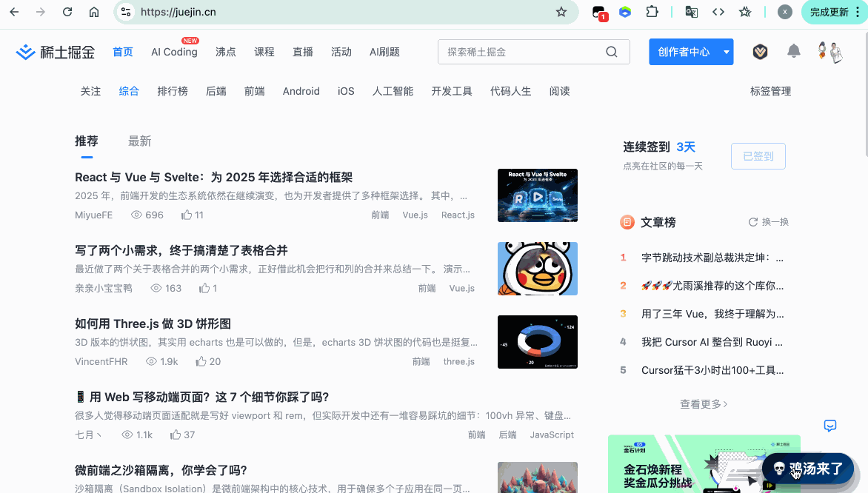Expand 查看更多 in article ranking
Image resolution: width=868 pixels, height=493 pixels.
click(x=704, y=404)
